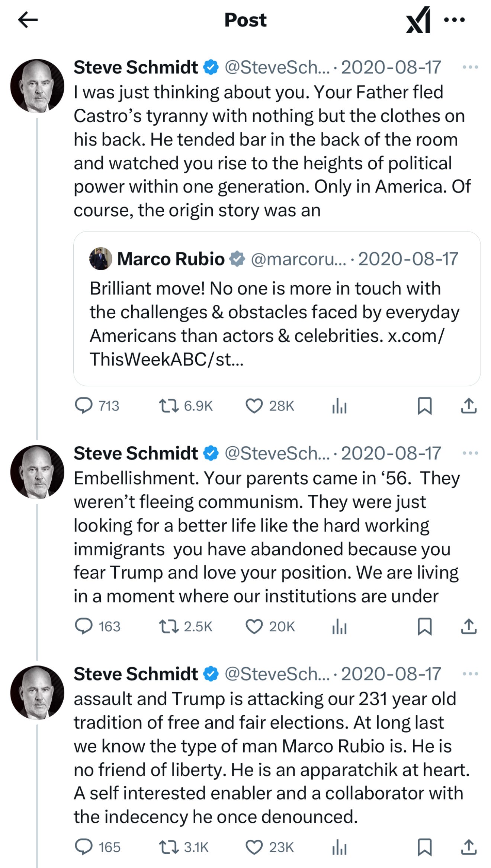
Task: Open the quoted Marco Rubio post
Action: [277, 309]
